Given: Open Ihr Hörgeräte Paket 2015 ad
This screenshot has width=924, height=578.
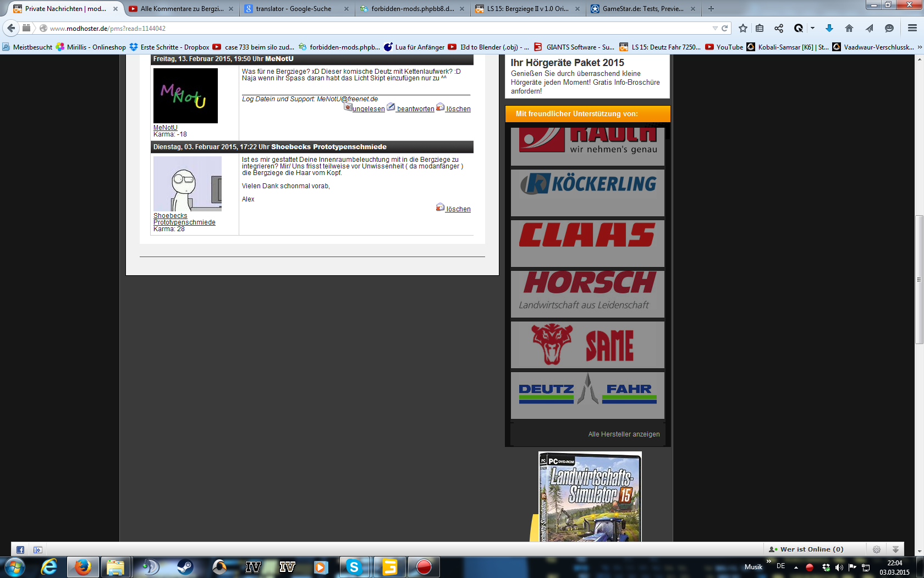Looking at the screenshot, I should 568,63.
